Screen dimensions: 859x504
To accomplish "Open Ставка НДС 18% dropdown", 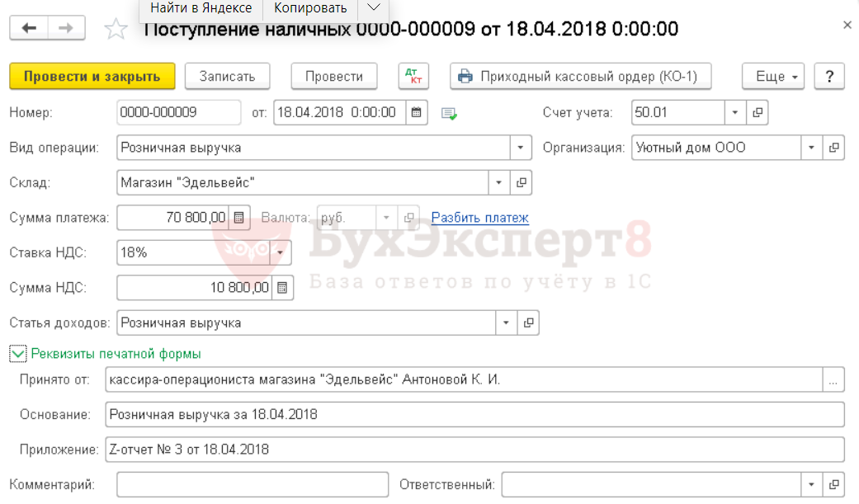I will tap(280, 252).
